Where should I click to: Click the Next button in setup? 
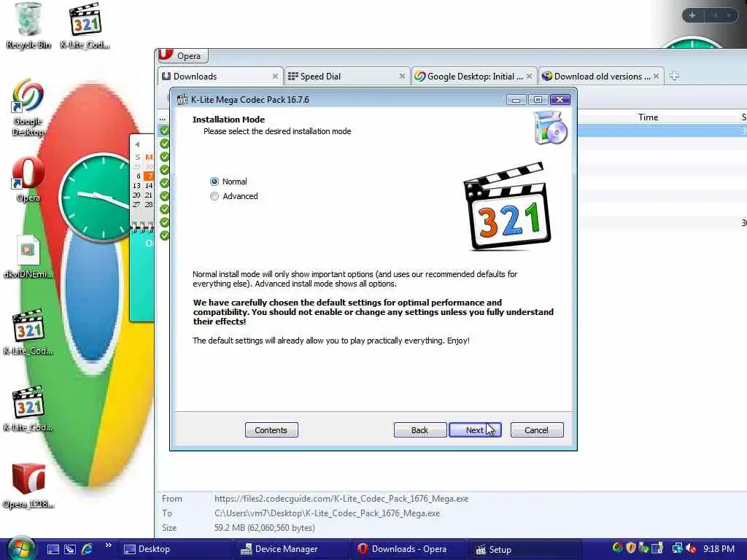click(x=474, y=430)
